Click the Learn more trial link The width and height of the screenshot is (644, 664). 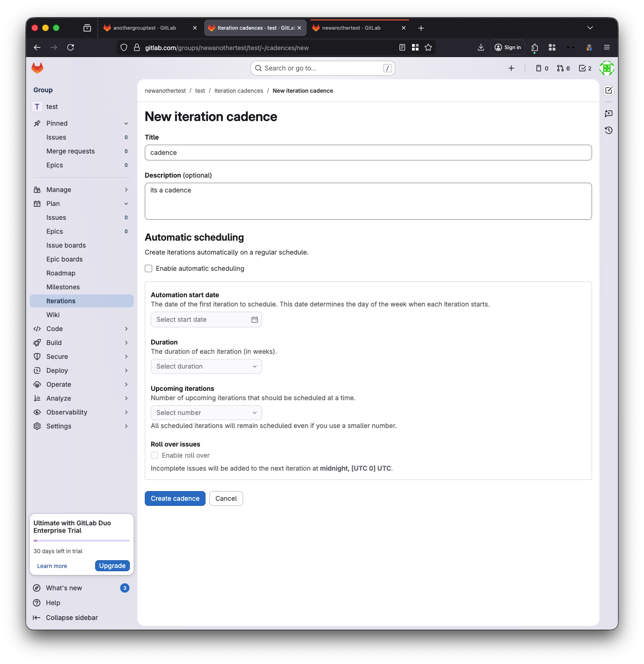pyautogui.click(x=52, y=566)
